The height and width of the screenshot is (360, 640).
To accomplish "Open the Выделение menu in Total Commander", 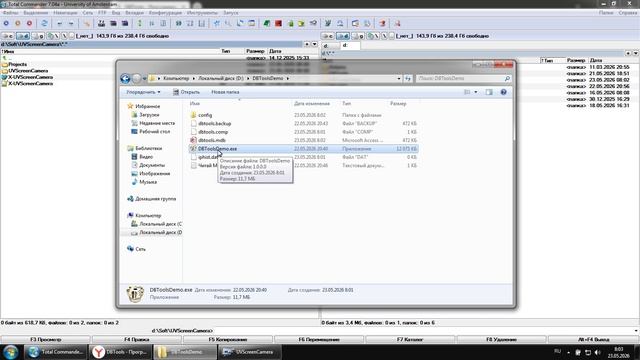I will (x=36, y=13).
